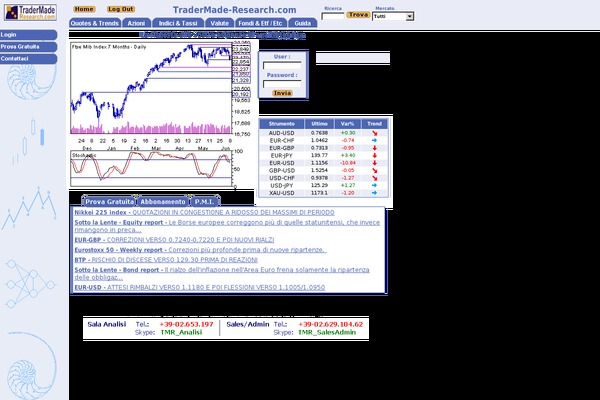Open the Valute tab
600x400 pixels.
pos(220,23)
